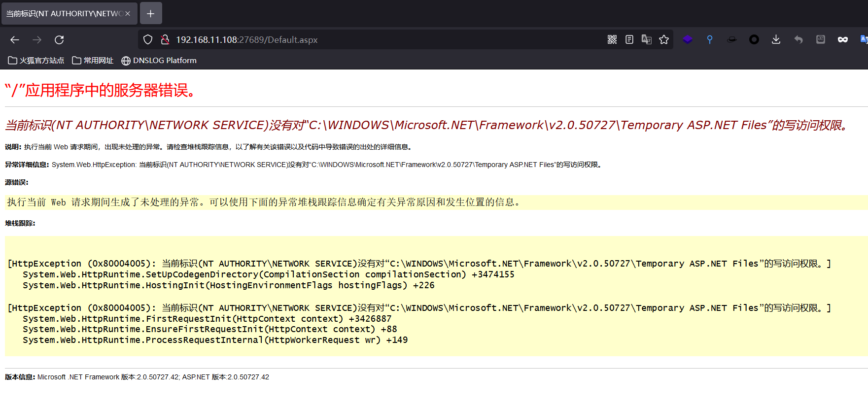The width and height of the screenshot is (868, 405).
Task: Click the grey undo arrow toolbar icon
Action: click(x=799, y=39)
